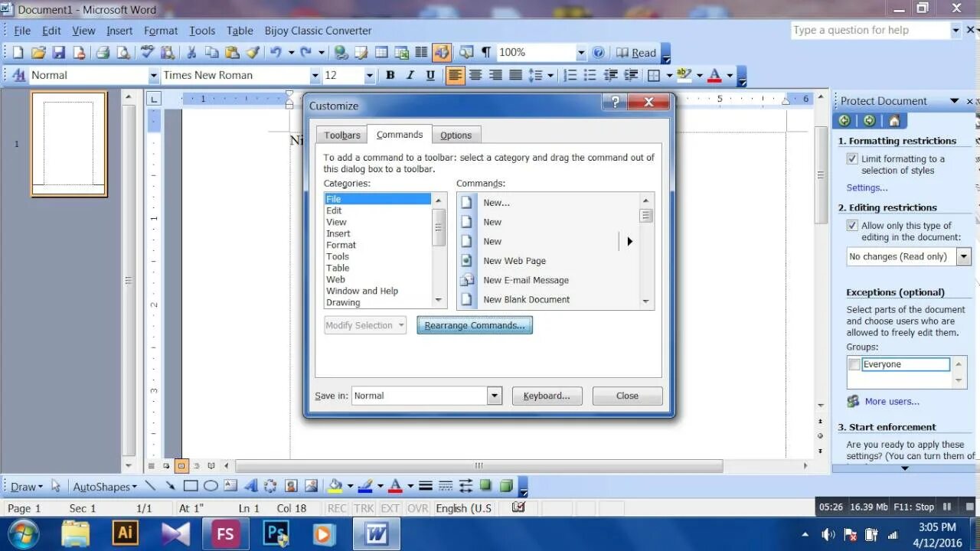Select the Rectangle drawing tool
The image size is (980, 551).
191,486
